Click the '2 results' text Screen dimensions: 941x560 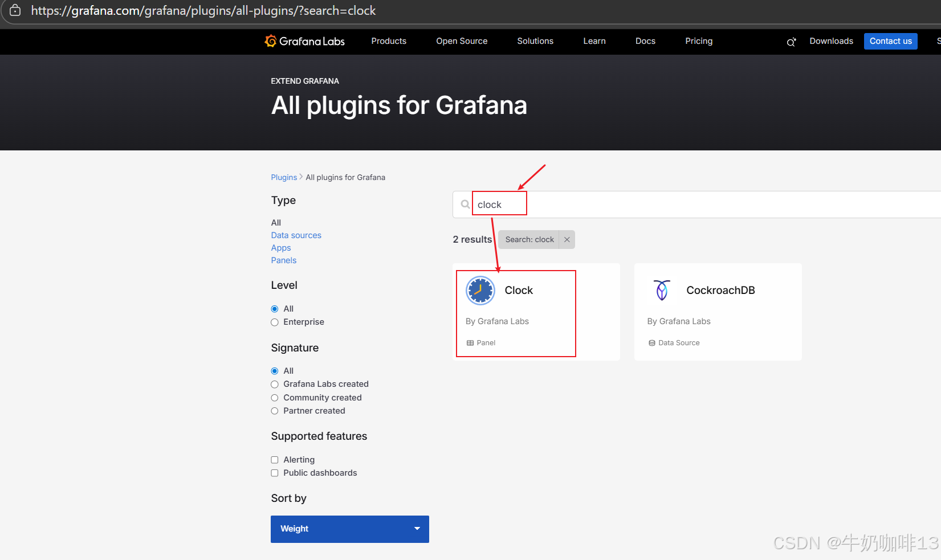tap(472, 240)
